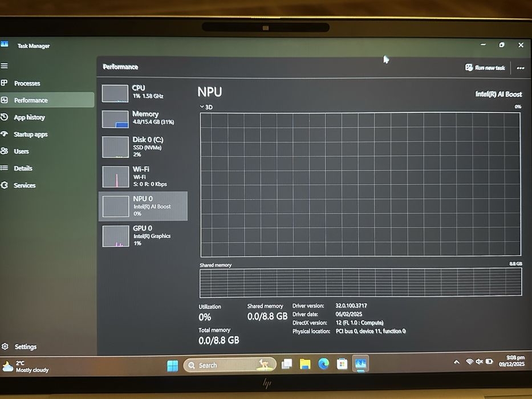Select the Memory performance item
The height and width of the screenshot is (399, 532).
(143, 119)
